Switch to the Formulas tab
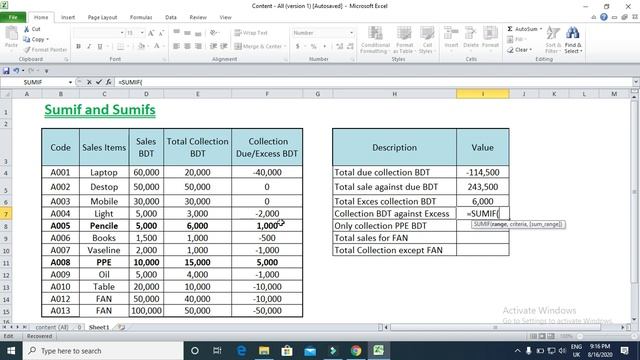640x360 pixels. click(x=141, y=17)
